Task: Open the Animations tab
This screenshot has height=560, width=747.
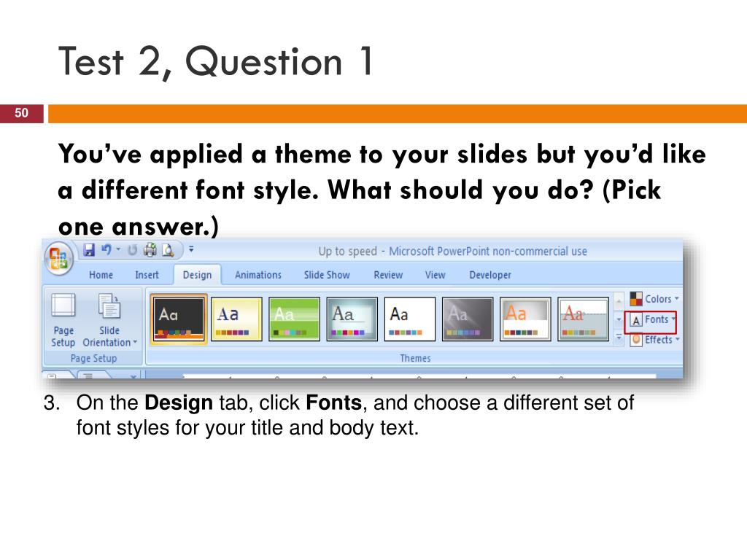Action: pos(258,275)
